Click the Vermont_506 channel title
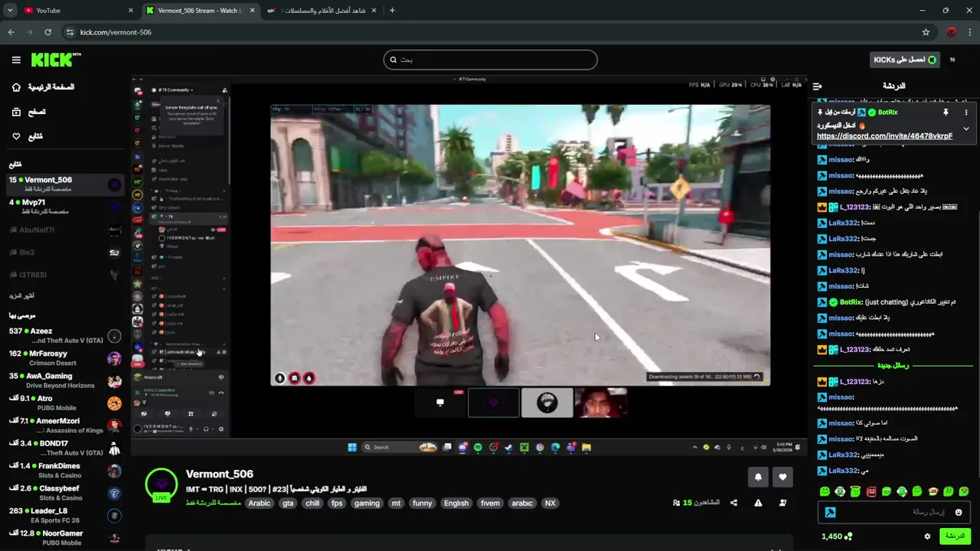980x551 pixels. (220, 474)
